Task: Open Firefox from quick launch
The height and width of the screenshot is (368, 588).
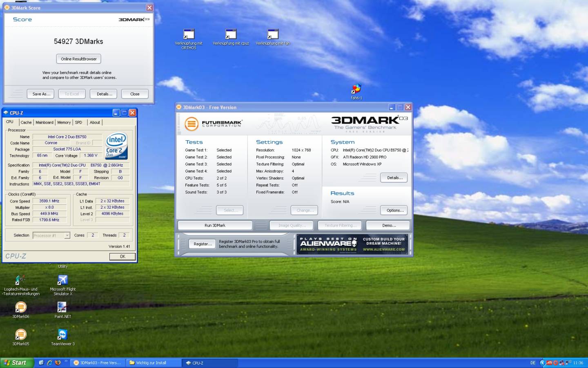Action: 58,363
